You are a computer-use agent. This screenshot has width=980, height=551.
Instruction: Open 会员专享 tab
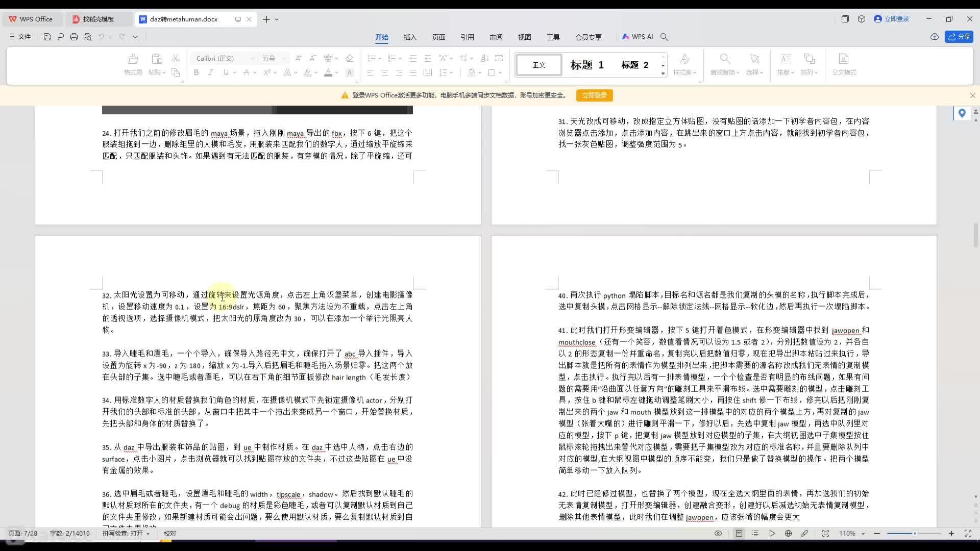[x=589, y=37]
